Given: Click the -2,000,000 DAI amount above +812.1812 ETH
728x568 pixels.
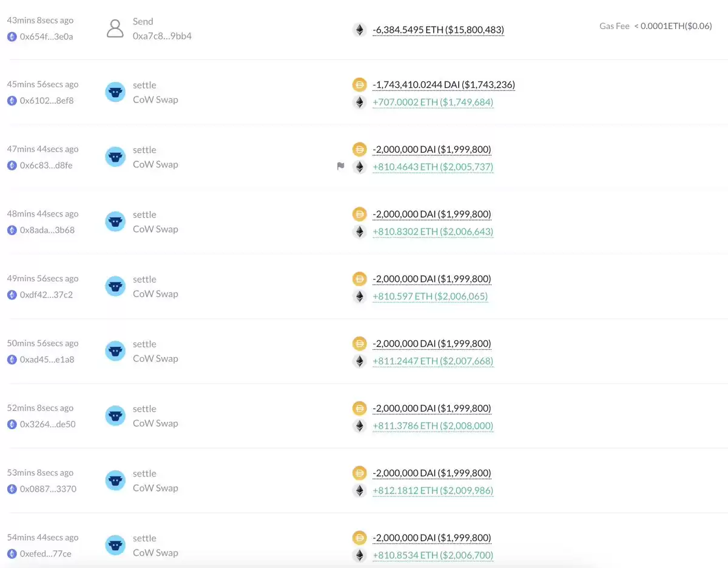Looking at the screenshot, I should pos(432,473).
